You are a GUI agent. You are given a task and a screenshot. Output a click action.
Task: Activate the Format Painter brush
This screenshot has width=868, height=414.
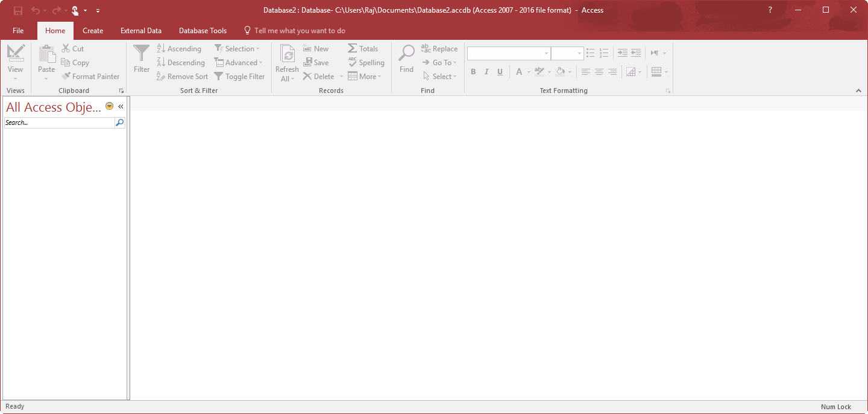point(90,77)
